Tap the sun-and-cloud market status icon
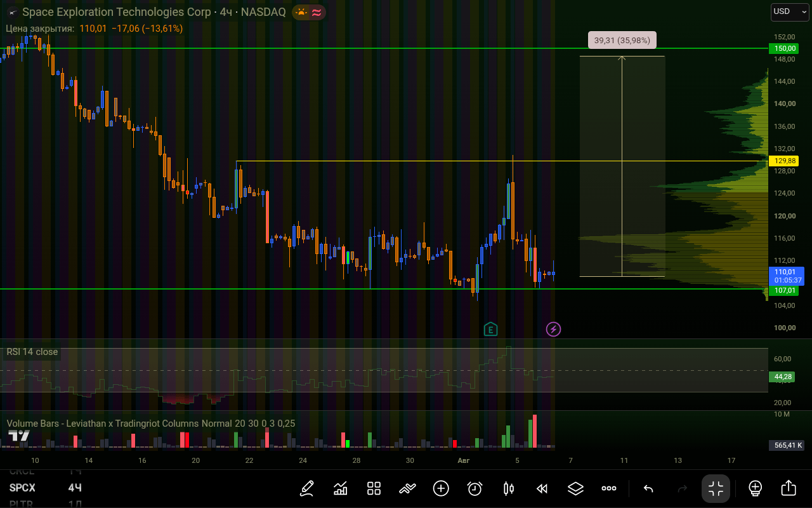This screenshot has width=812, height=508. [x=301, y=12]
